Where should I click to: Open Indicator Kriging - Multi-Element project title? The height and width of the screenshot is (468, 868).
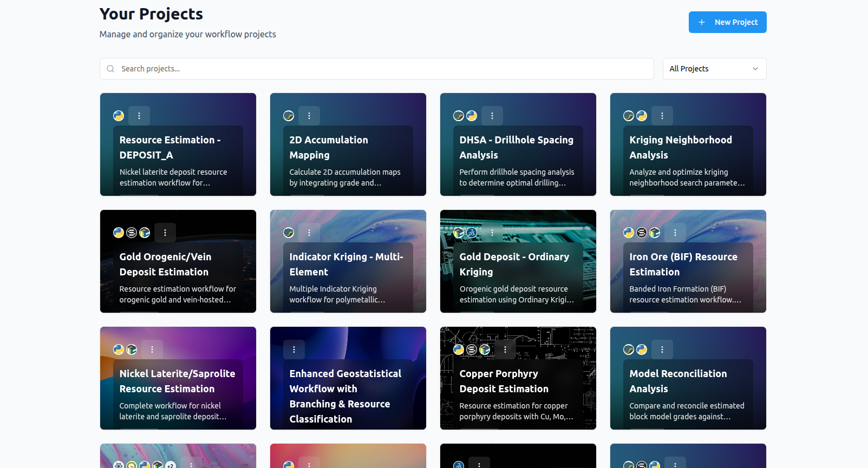(346, 264)
